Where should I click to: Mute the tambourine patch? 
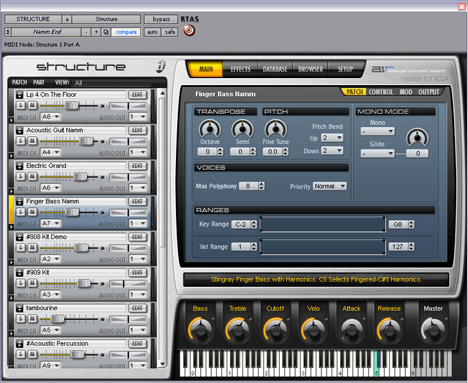32,319
